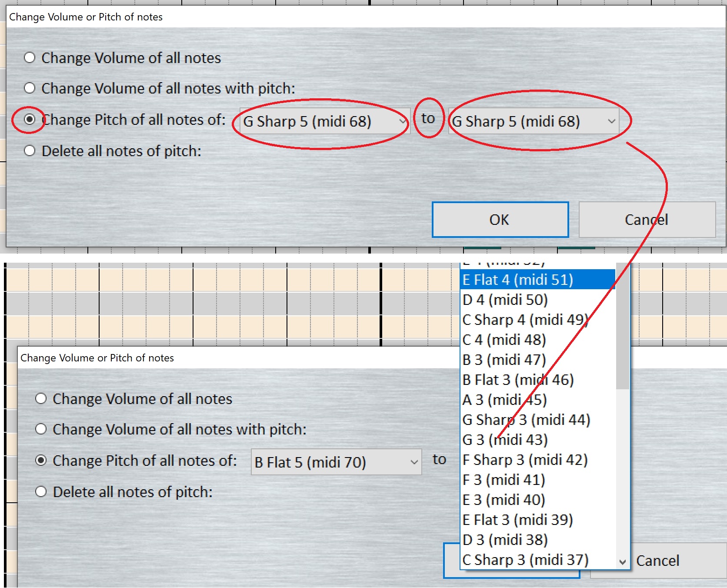Select 'Change Volume of all notes with pitch' in upper dialog
The image size is (727, 588).
pos(30,88)
